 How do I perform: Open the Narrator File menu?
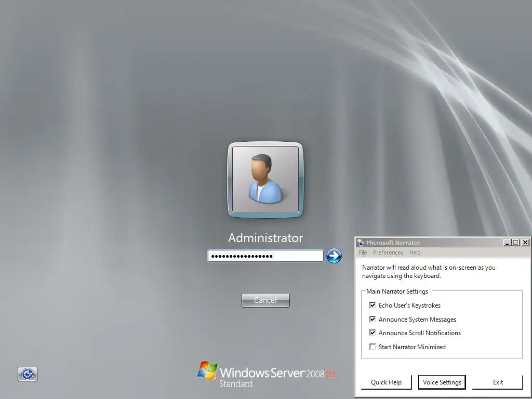[x=363, y=252]
